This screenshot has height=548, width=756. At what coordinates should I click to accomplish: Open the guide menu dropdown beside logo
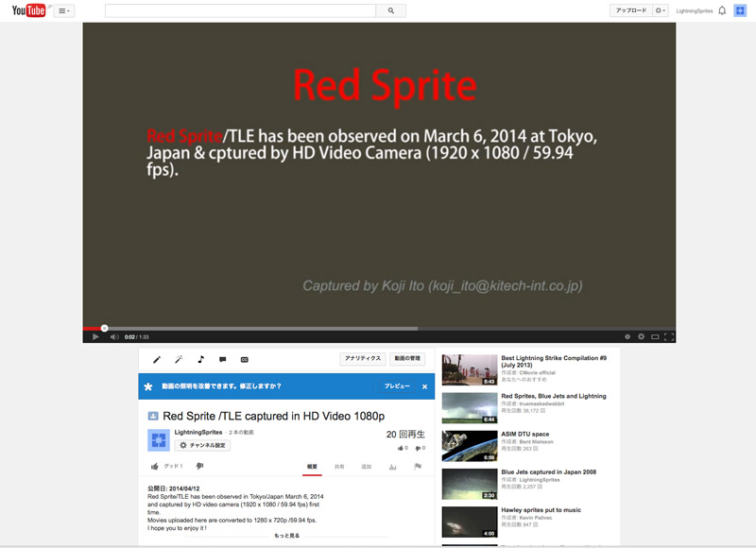[x=63, y=10]
